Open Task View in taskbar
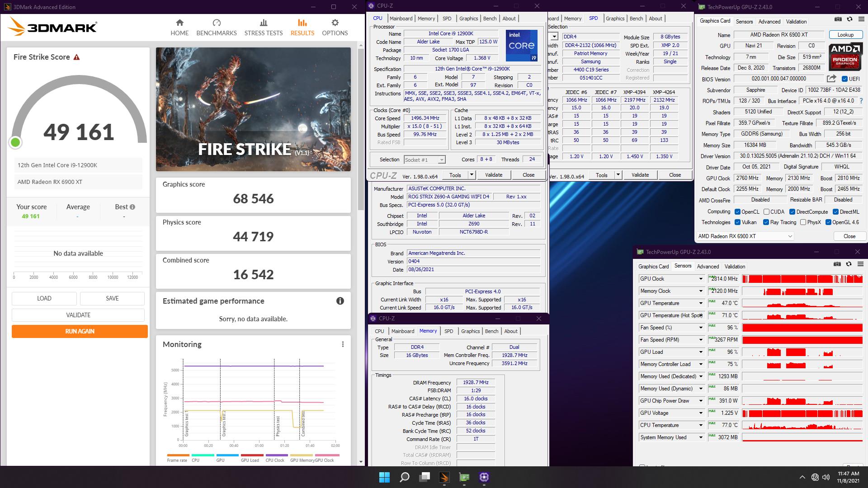Viewport: 868px width, 488px height. pyautogui.click(x=425, y=477)
